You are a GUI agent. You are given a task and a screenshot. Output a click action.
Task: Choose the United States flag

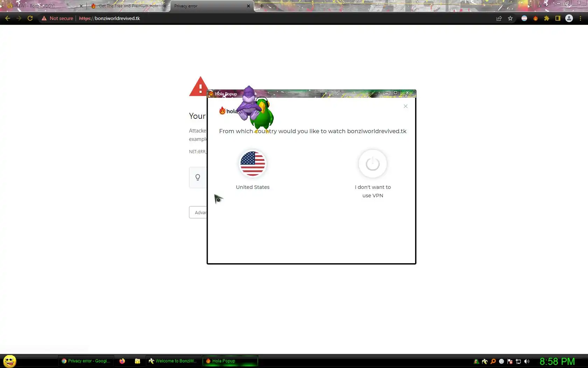coord(253,164)
